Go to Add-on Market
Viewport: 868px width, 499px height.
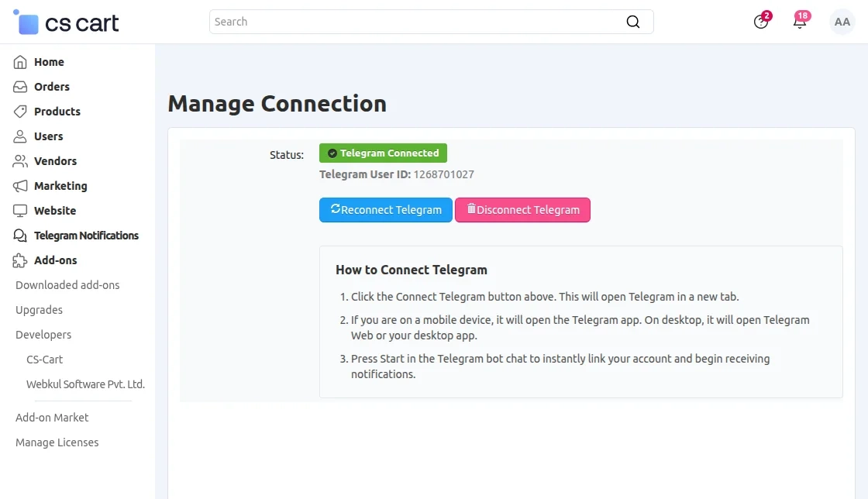(52, 418)
